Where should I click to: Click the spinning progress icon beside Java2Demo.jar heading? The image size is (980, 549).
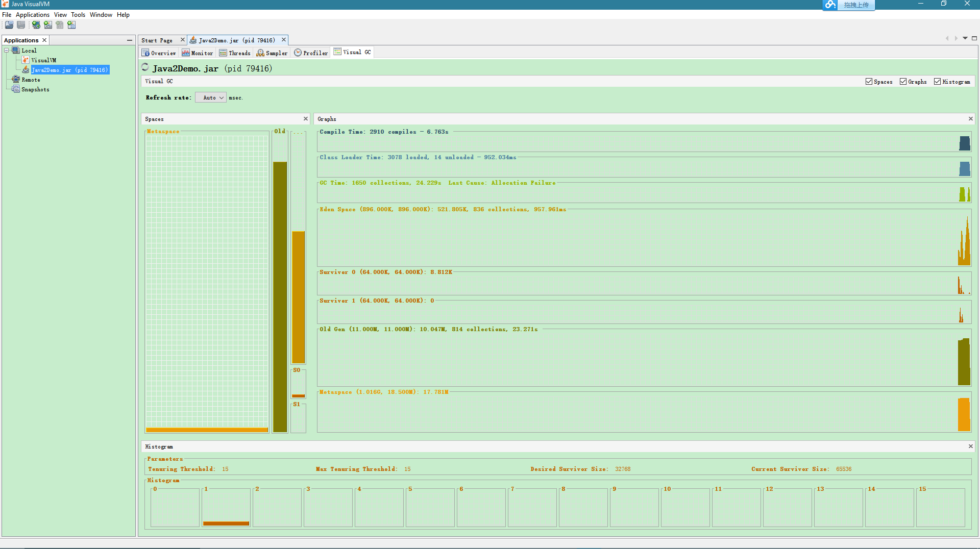point(145,67)
